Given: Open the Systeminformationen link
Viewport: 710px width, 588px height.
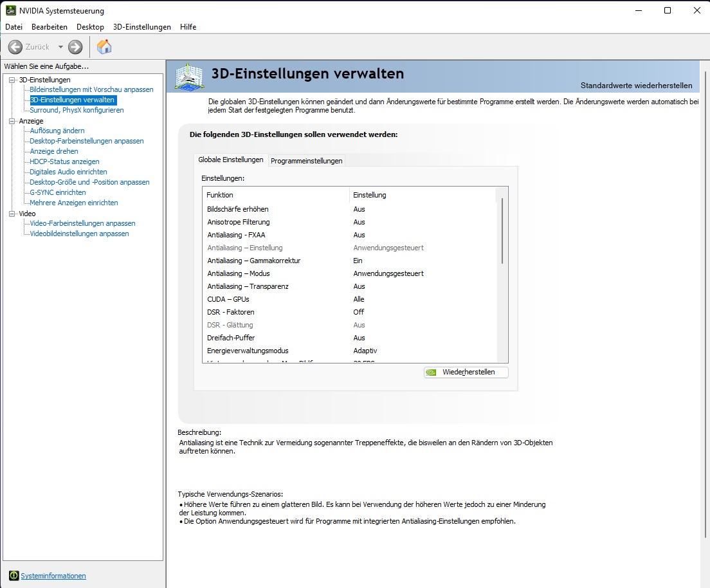Looking at the screenshot, I should click(53, 576).
